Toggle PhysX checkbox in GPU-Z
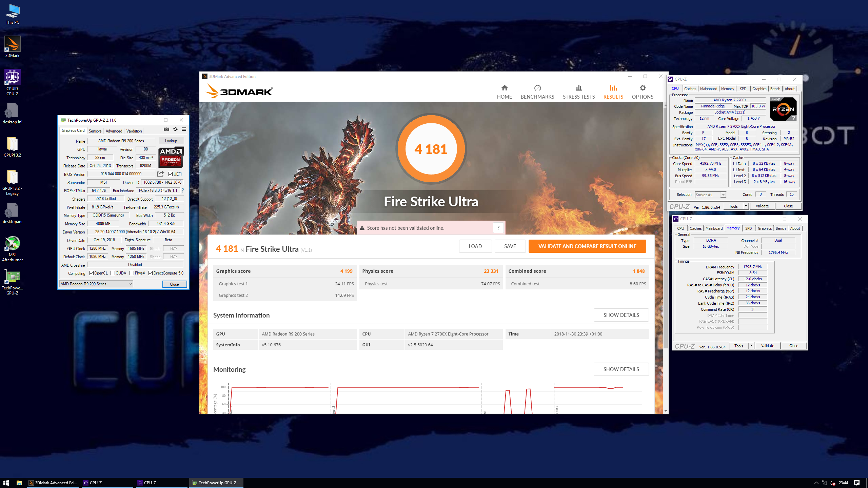The height and width of the screenshot is (488, 868). (x=132, y=273)
